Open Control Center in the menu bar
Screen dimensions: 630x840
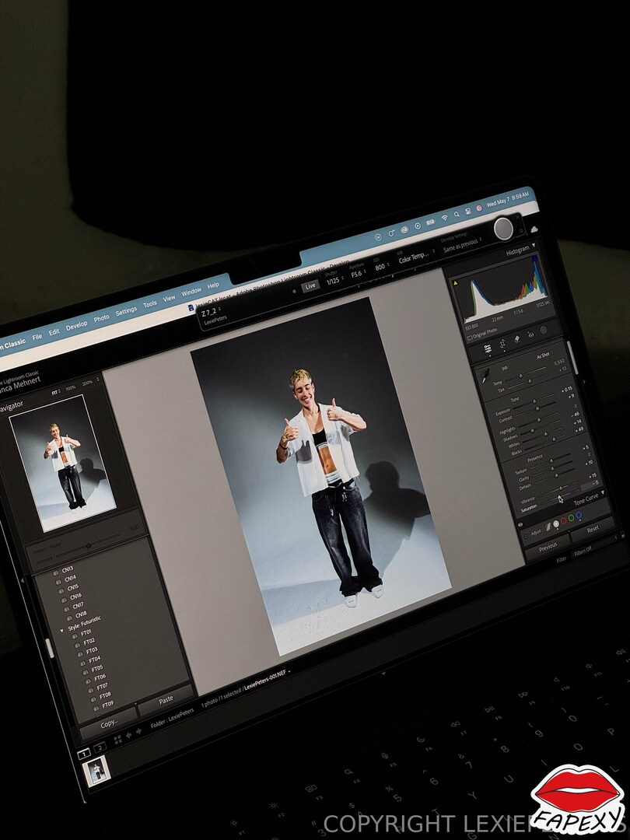(467, 211)
